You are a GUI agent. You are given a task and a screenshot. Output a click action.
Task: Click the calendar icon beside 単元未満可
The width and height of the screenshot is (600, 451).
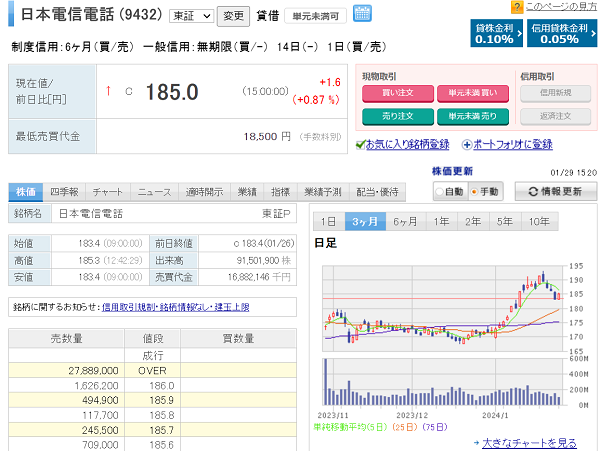(x=362, y=14)
